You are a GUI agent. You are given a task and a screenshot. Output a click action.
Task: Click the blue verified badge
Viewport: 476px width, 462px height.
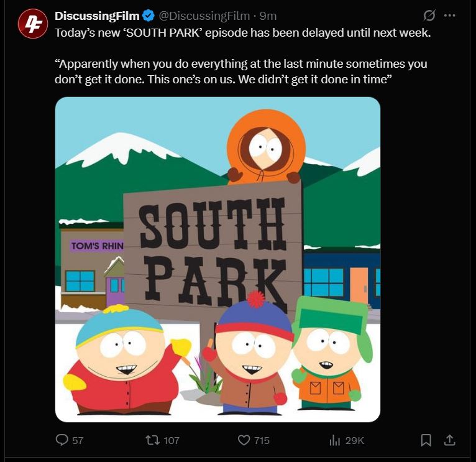[149, 16]
